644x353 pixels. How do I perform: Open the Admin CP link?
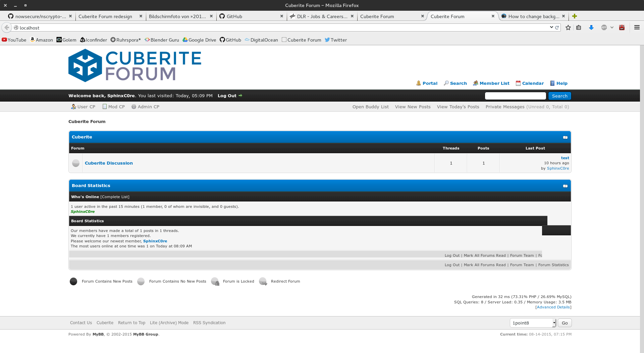click(x=148, y=107)
